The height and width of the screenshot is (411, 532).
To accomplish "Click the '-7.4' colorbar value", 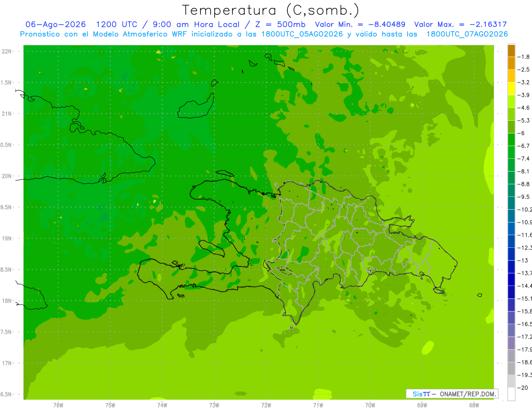I will point(524,159).
